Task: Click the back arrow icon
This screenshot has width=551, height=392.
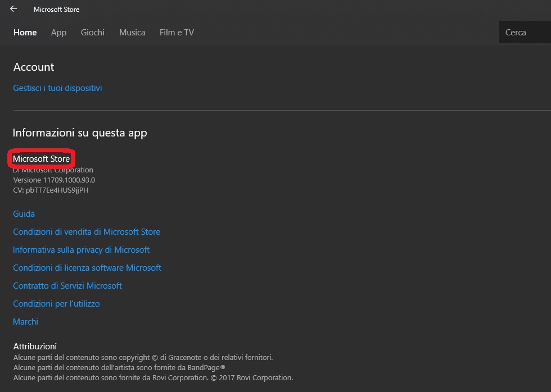Action: click(x=13, y=9)
